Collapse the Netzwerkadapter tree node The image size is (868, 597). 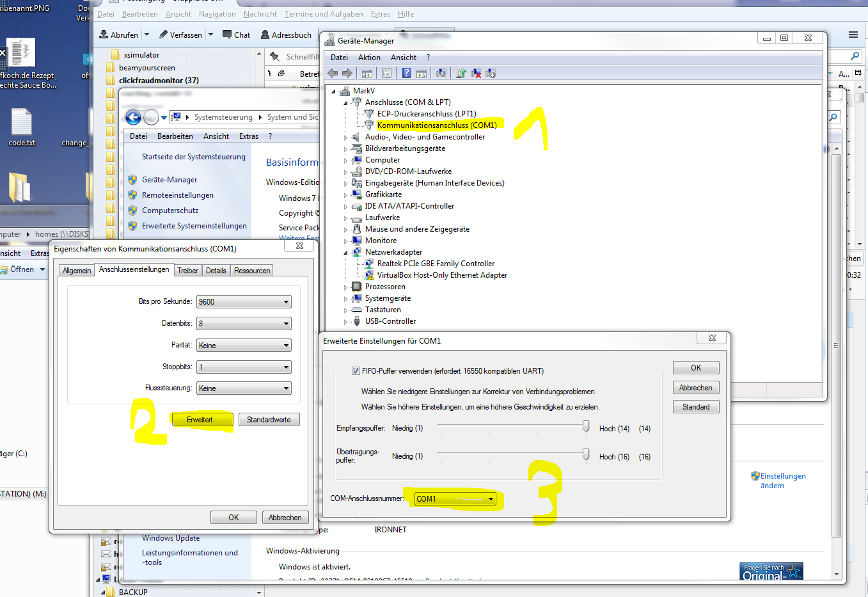(346, 253)
